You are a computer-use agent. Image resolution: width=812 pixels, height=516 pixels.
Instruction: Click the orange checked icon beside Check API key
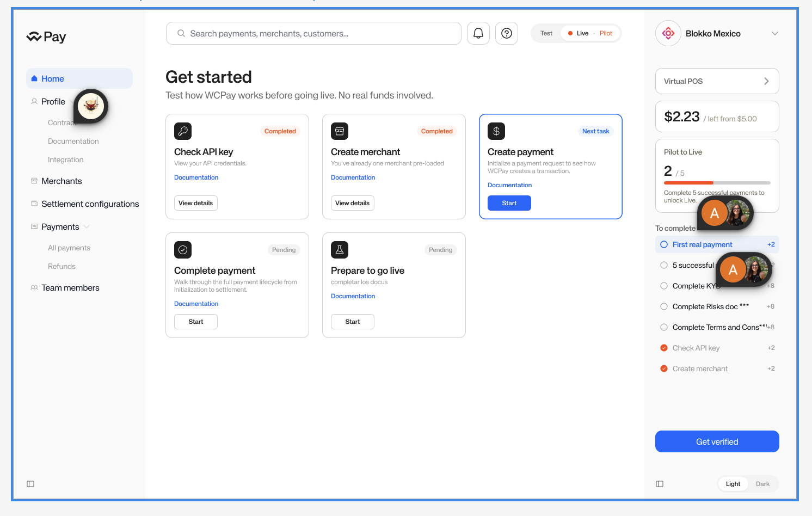[664, 348]
